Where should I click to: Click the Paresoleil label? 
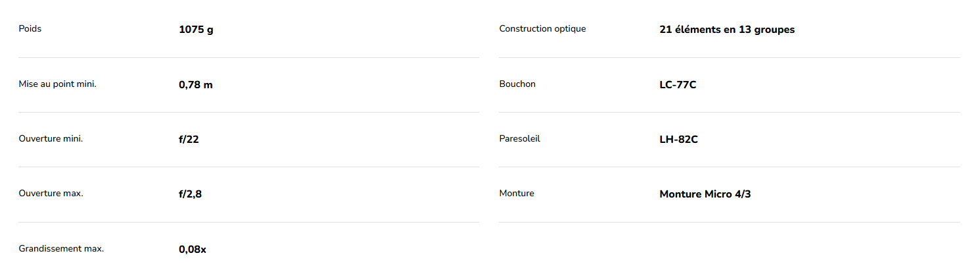coord(519,139)
